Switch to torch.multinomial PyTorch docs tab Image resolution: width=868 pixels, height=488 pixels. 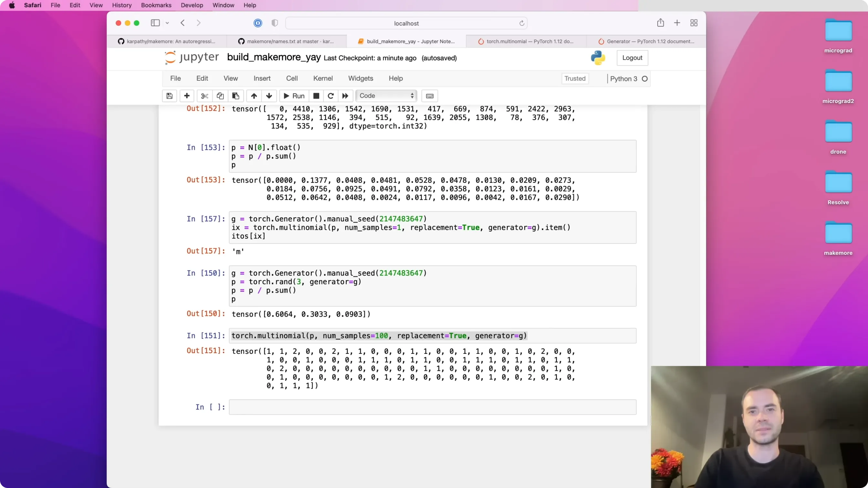526,41
